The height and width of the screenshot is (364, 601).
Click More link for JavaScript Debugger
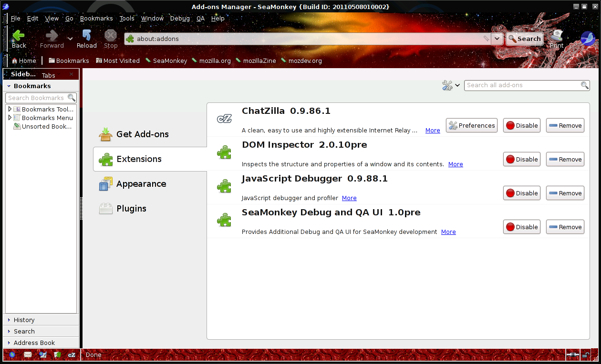[349, 198]
